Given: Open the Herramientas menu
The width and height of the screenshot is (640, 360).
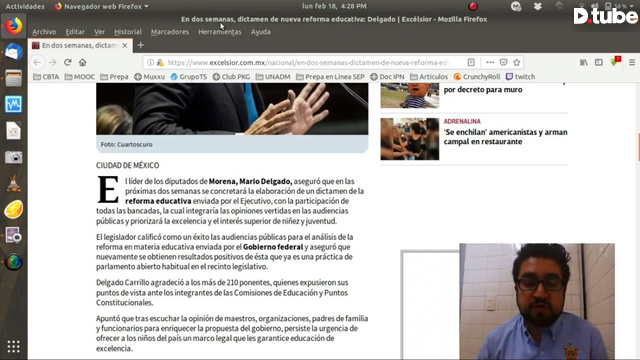Looking at the screenshot, I should (220, 32).
